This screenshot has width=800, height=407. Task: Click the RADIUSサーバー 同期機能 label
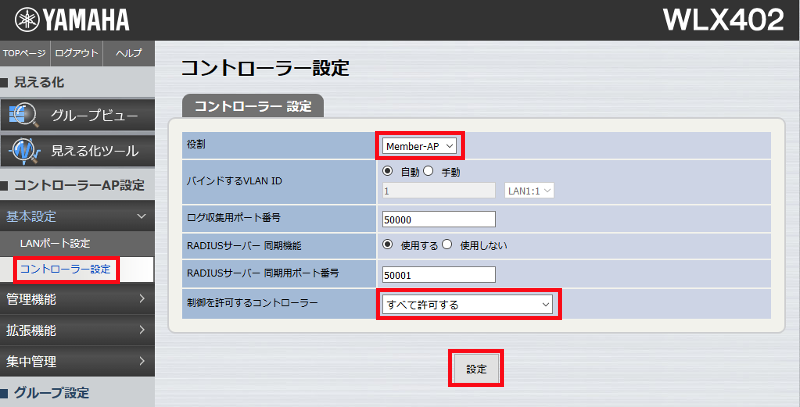pos(244,245)
